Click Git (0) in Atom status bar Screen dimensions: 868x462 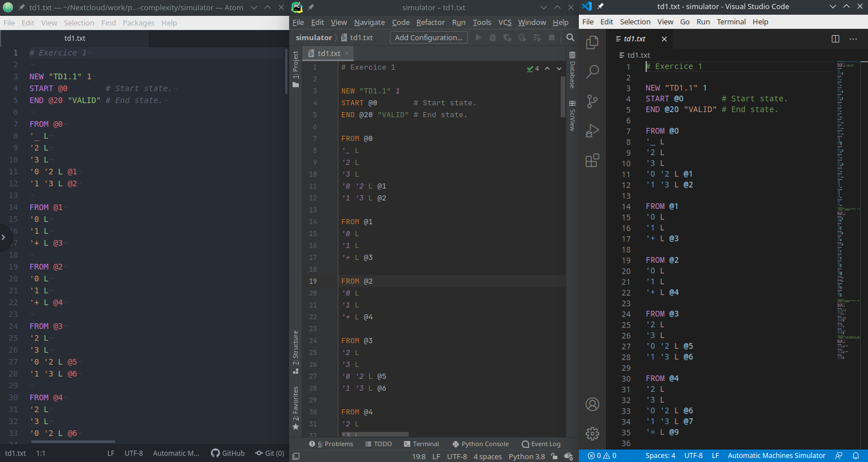(x=269, y=453)
